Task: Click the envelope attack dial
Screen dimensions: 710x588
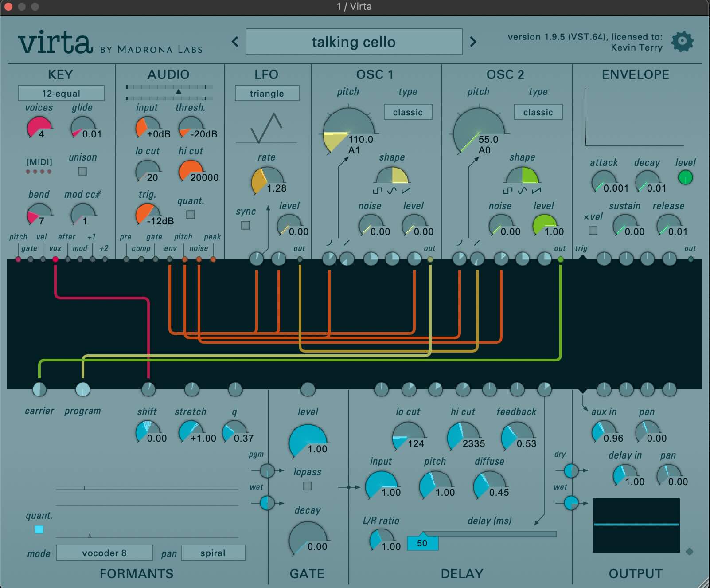Action: pos(604,182)
